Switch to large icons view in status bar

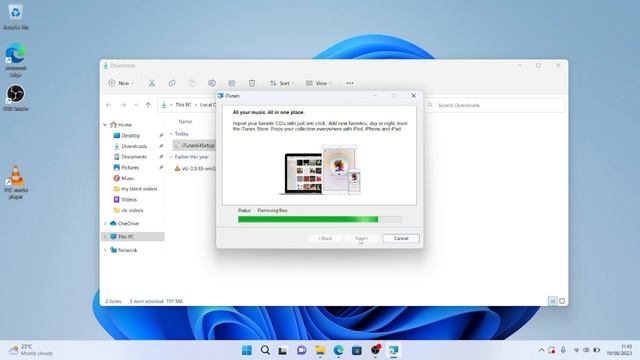point(562,301)
